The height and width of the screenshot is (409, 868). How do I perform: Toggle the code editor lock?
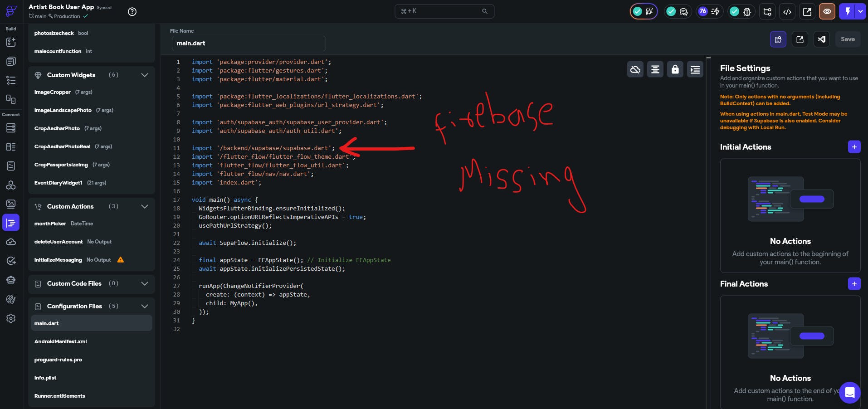click(675, 69)
